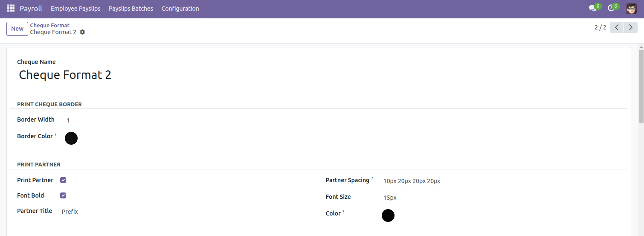This screenshot has width=644, height=236.
Task: Pick the Border Color black swatch
Action: coord(71,138)
